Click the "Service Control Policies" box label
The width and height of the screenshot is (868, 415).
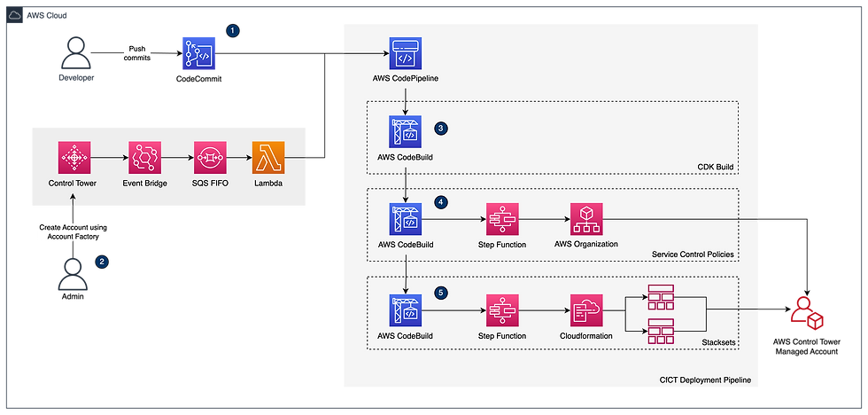click(x=693, y=254)
